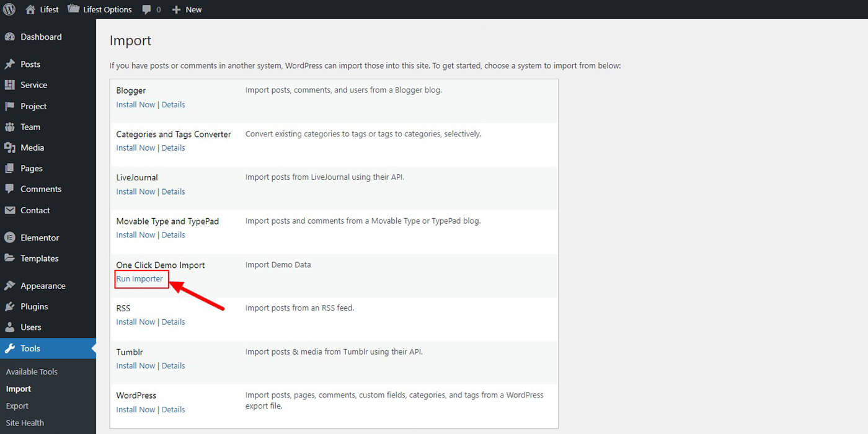Open the Appearance brush icon
The height and width of the screenshot is (434, 868).
tap(9, 286)
